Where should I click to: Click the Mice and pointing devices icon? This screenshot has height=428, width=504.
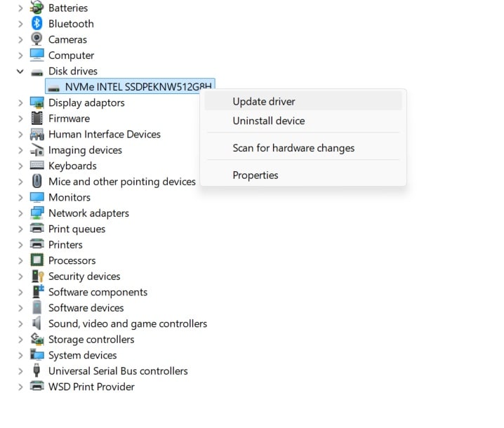pos(37,181)
